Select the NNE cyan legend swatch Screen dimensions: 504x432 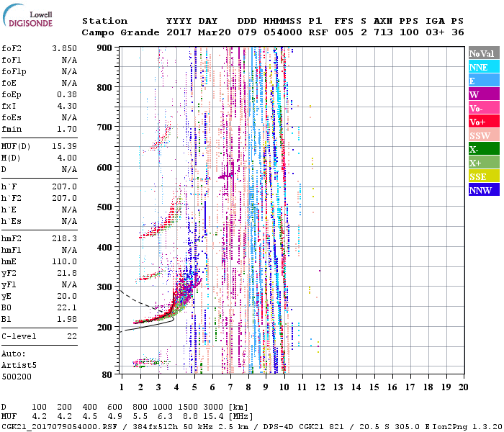pos(484,67)
